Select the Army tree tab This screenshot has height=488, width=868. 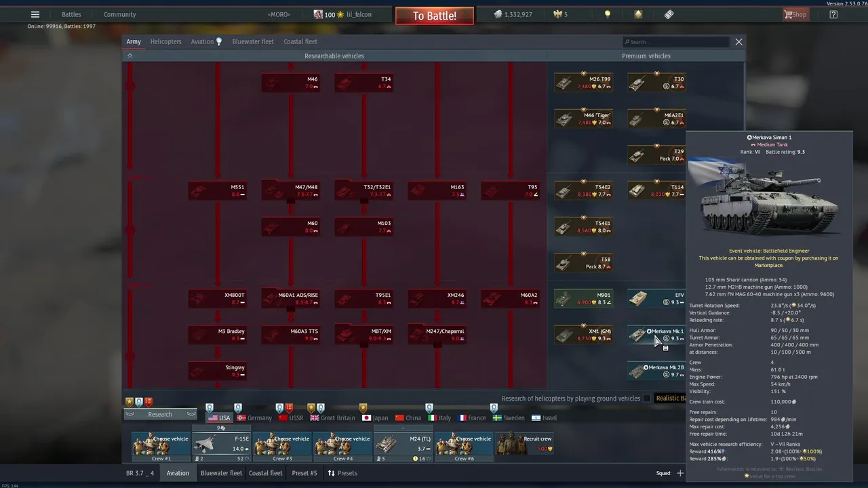click(x=134, y=41)
